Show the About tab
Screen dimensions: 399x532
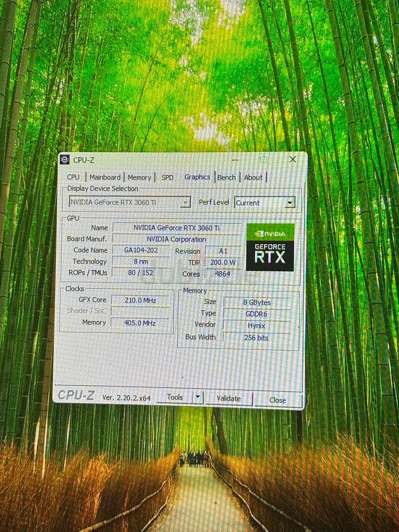click(253, 178)
